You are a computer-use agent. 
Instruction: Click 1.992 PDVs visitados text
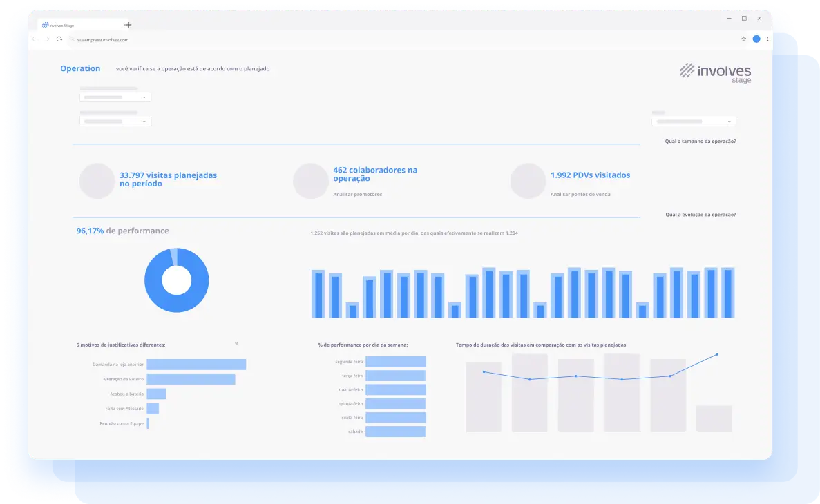coord(590,175)
